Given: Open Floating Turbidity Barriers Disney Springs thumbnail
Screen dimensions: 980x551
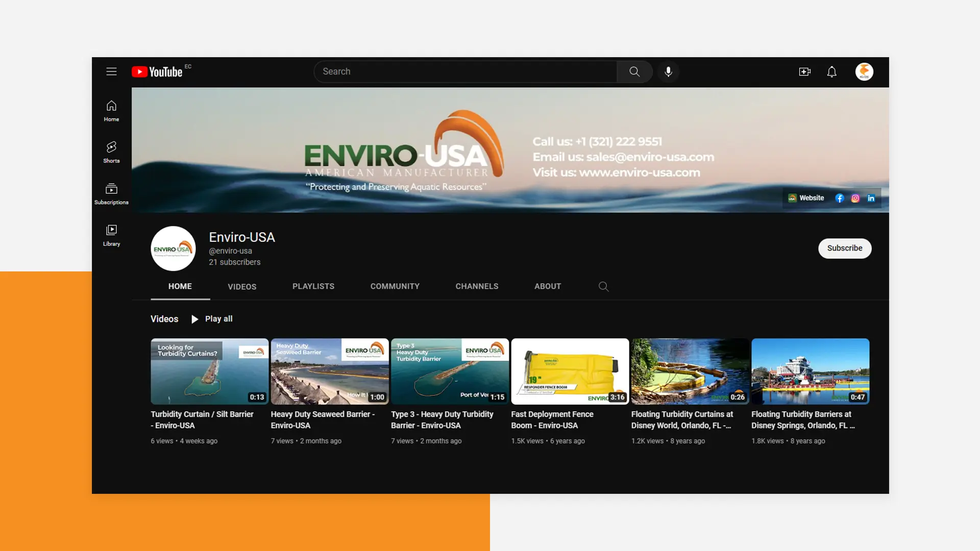Looking at the screenshot, I should click(811, 371).
